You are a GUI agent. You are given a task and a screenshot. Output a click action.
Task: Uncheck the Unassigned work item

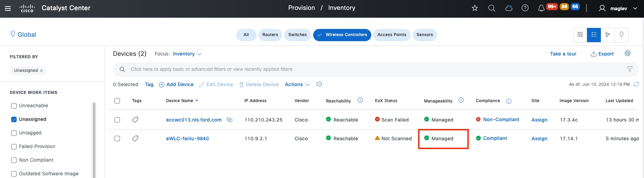coord(14,119)
